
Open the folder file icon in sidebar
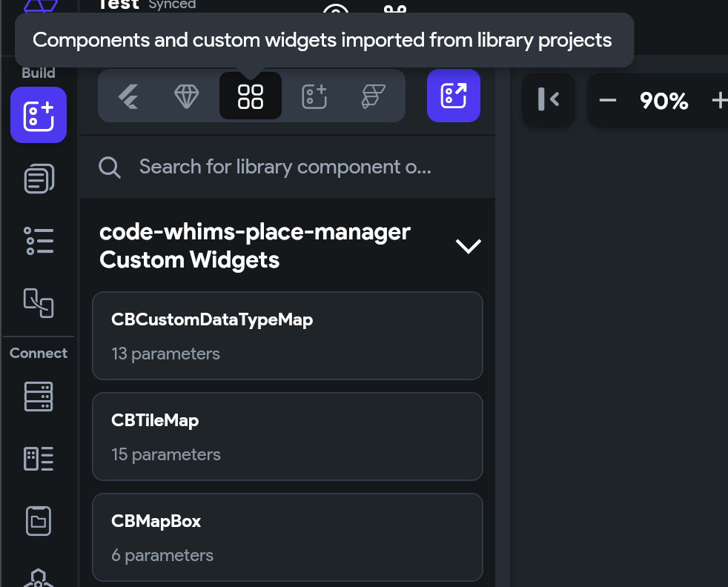pos(39,520)
